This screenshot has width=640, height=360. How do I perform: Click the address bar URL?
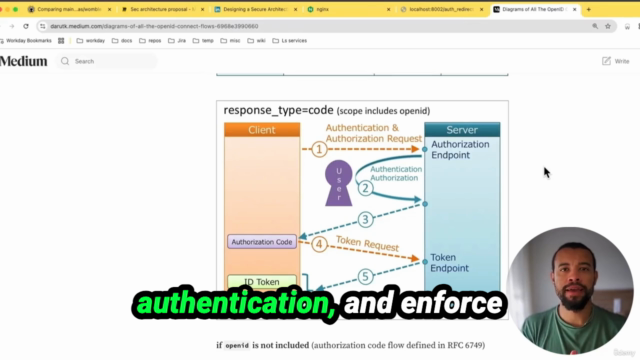154,26
